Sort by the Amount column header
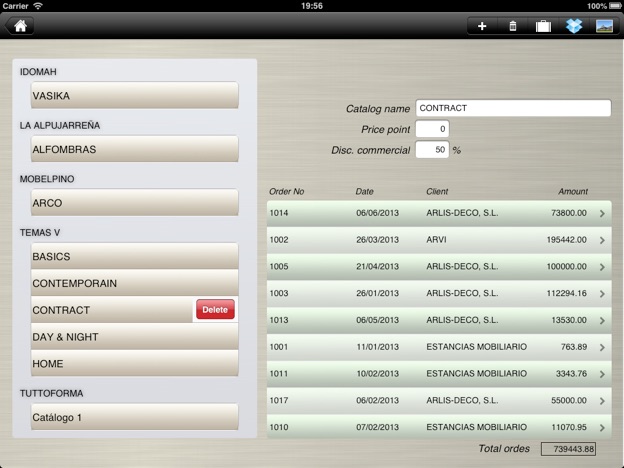 coord(572,191)
